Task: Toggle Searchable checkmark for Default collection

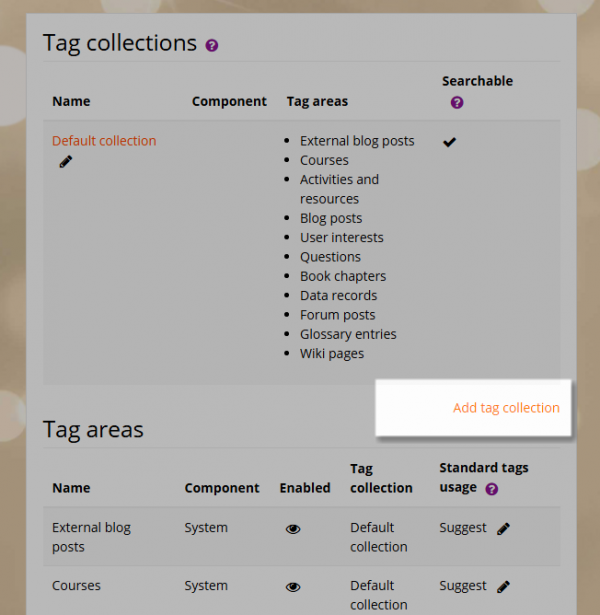Action: click(449, 142)
